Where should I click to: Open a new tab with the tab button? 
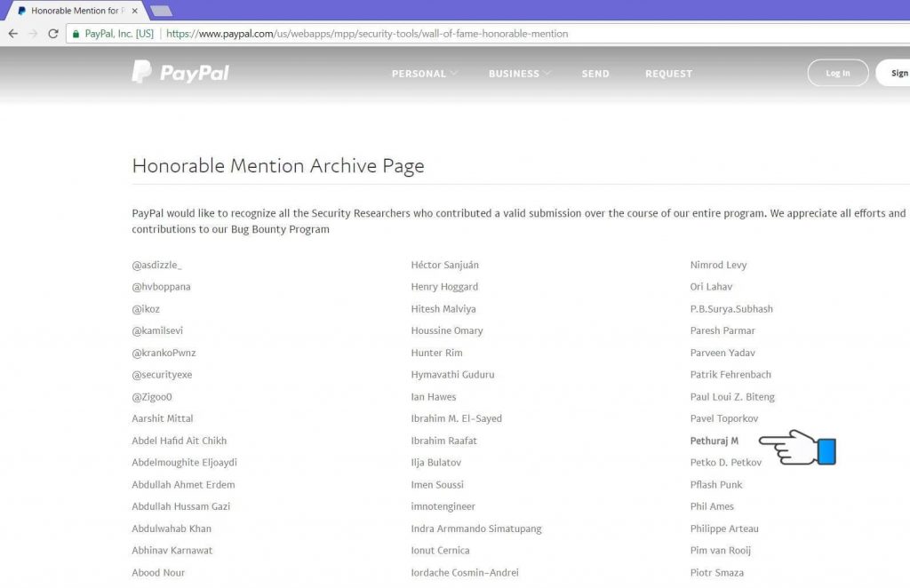coord(161,11)
